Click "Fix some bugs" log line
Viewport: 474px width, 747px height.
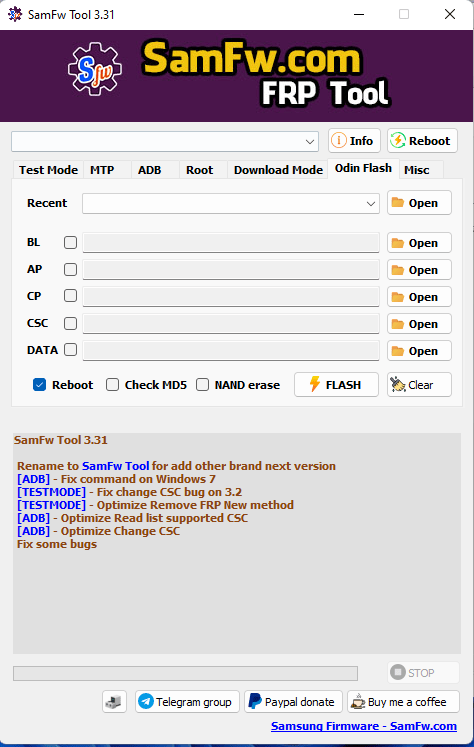click(x=57, y=544)
